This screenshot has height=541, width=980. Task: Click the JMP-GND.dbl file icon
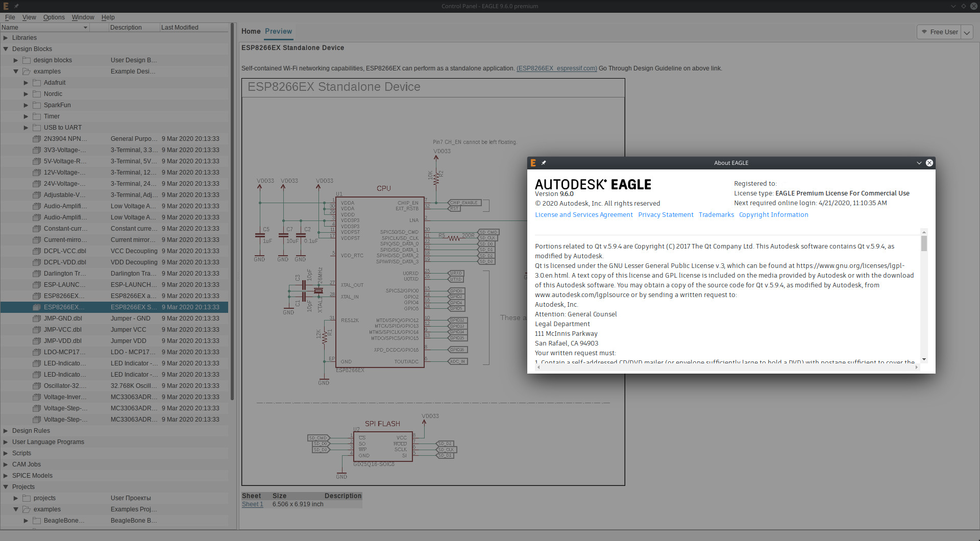[x=37, y=318]
